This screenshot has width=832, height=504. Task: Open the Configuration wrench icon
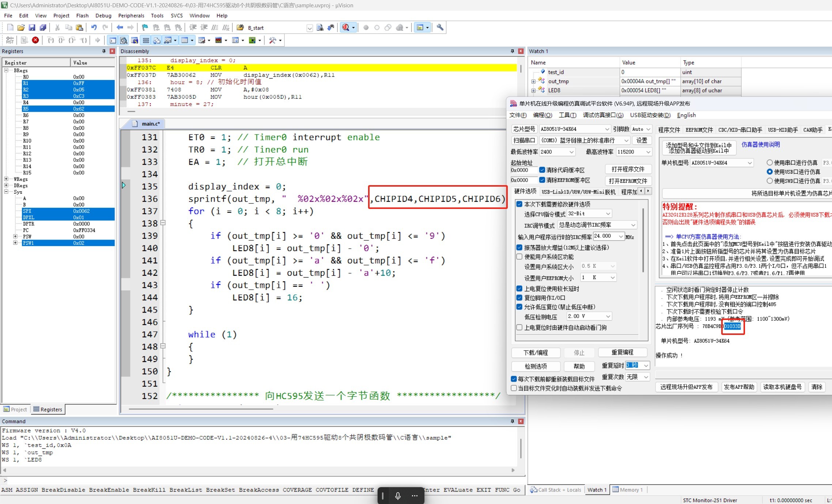[440, 27]
